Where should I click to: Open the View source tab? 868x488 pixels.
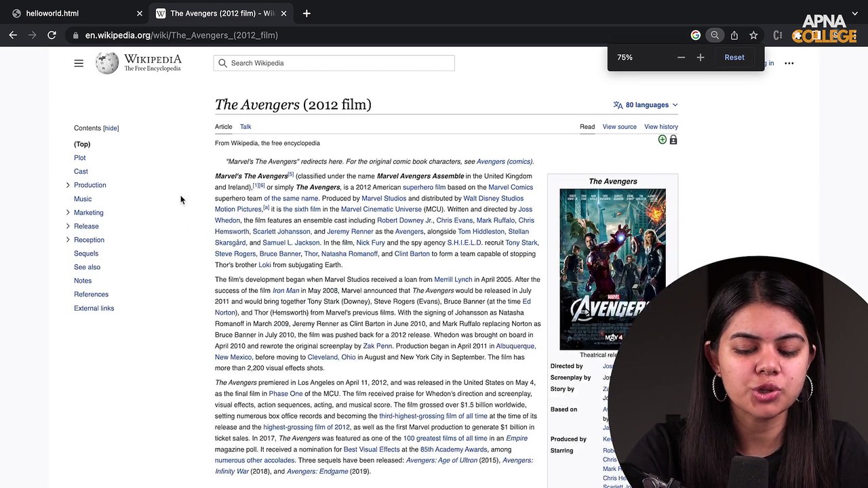[x=620, y=127]
